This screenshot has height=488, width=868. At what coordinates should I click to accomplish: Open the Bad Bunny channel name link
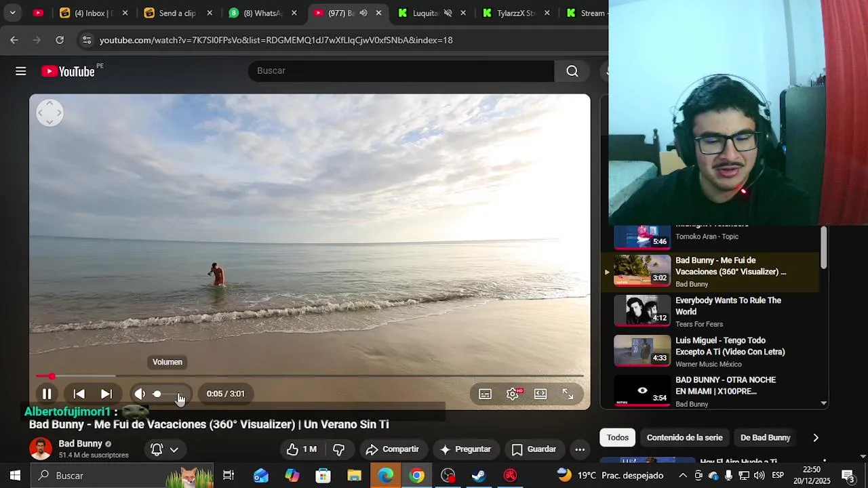tap(80, 444)
